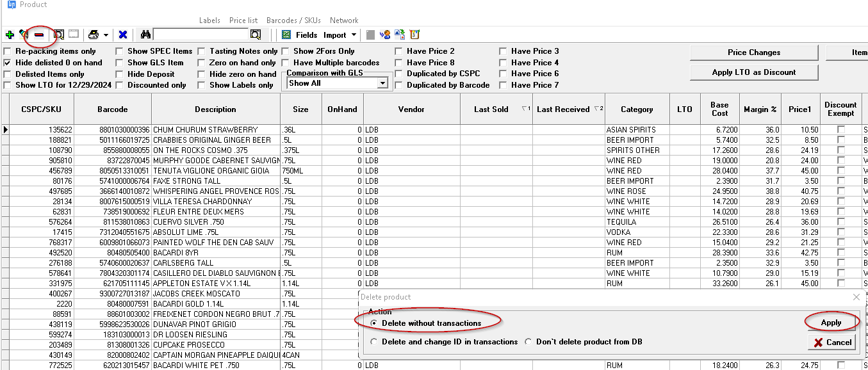Click the printer icon in the toolbar

pos(94,35)
